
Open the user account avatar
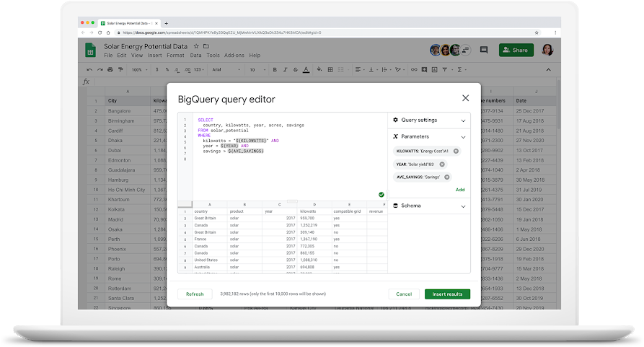coord(547,50)
